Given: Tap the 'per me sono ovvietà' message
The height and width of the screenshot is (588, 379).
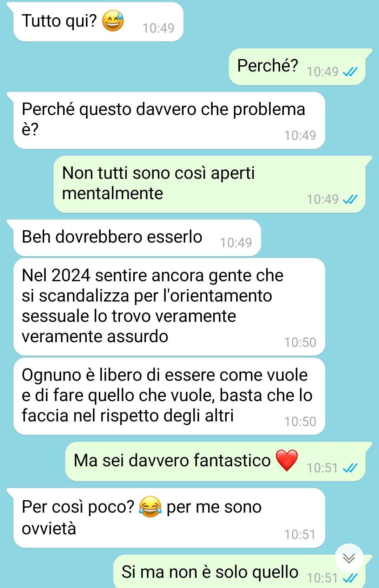Looking at the screenshot, I should (x=169, y=518).
